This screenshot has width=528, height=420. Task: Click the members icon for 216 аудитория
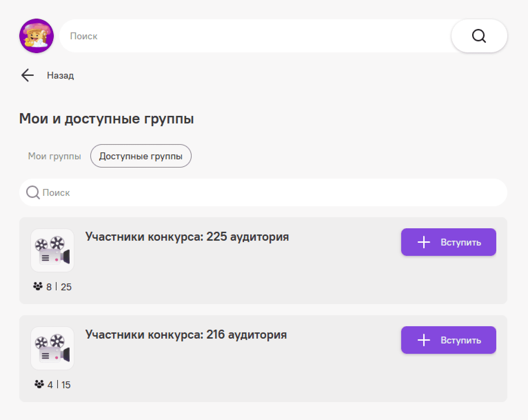39,384
